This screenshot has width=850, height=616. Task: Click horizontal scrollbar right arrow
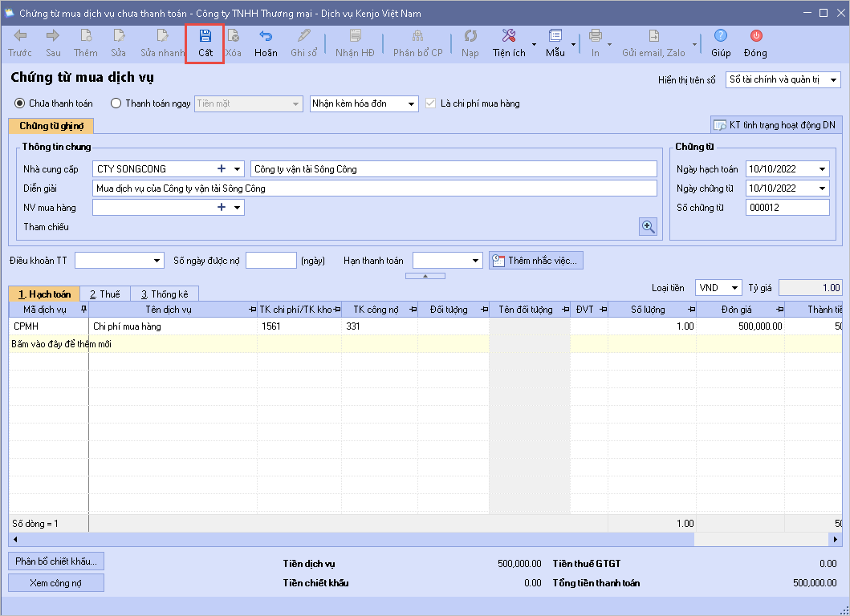836,539
